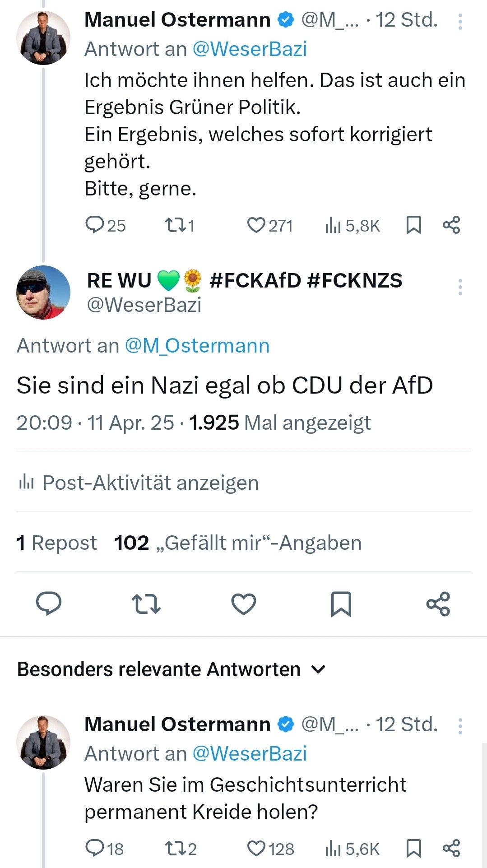Expand Besonders relevante Antworten sort dropdown

[x=319, y=669]
